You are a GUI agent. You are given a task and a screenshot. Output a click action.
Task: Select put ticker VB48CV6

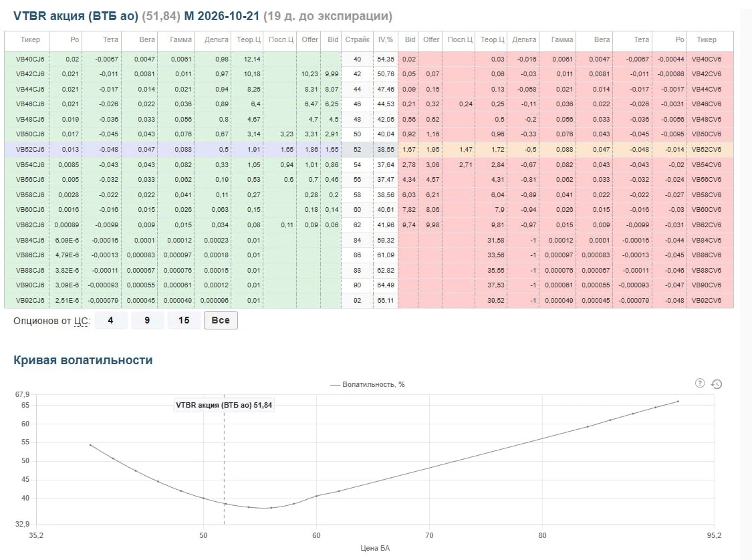707,120
